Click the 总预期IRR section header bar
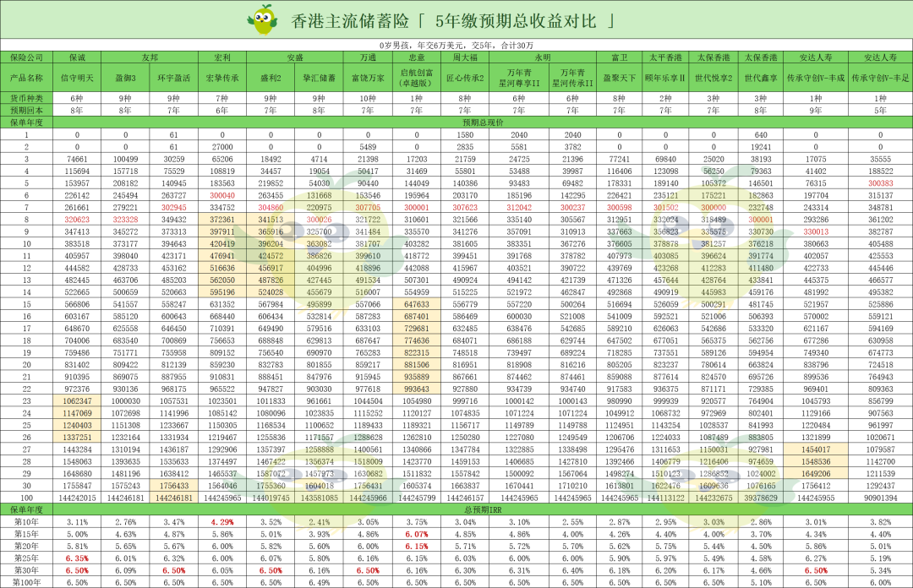Viewport: 913px width, 588px height. 482,510
